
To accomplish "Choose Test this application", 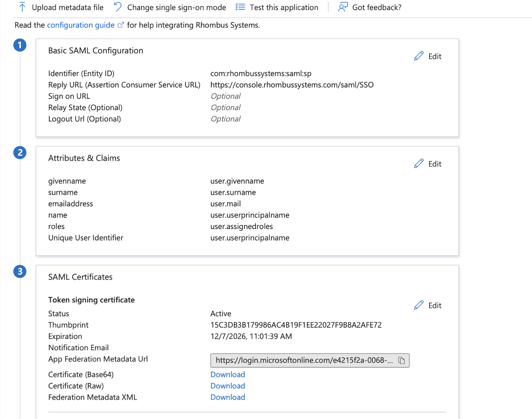I will point(277,7).
